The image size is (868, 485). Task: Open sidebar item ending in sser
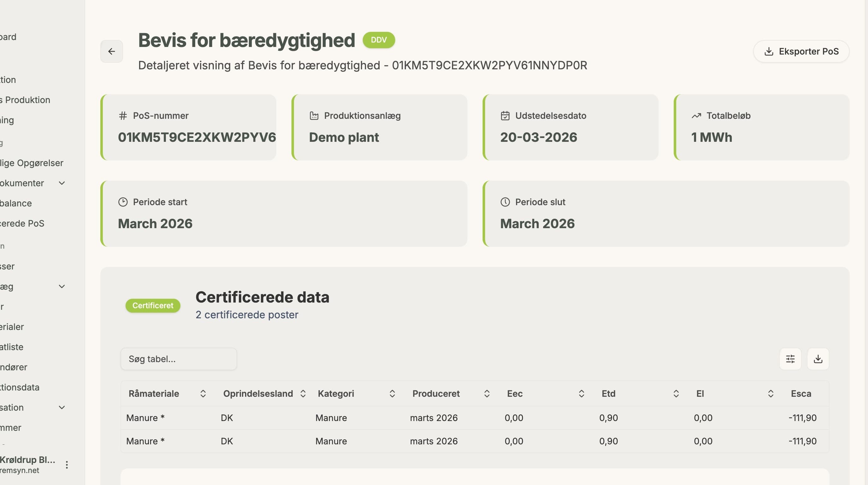[x=8, y=266]
